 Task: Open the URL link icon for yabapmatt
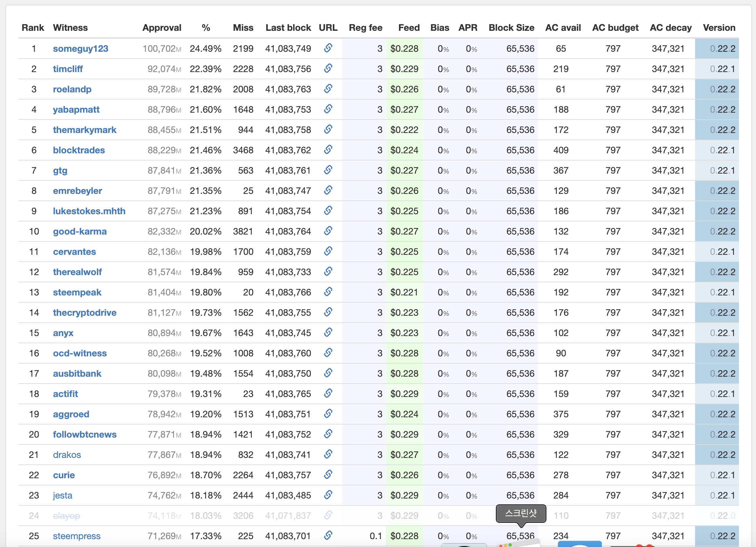[328, 109]
